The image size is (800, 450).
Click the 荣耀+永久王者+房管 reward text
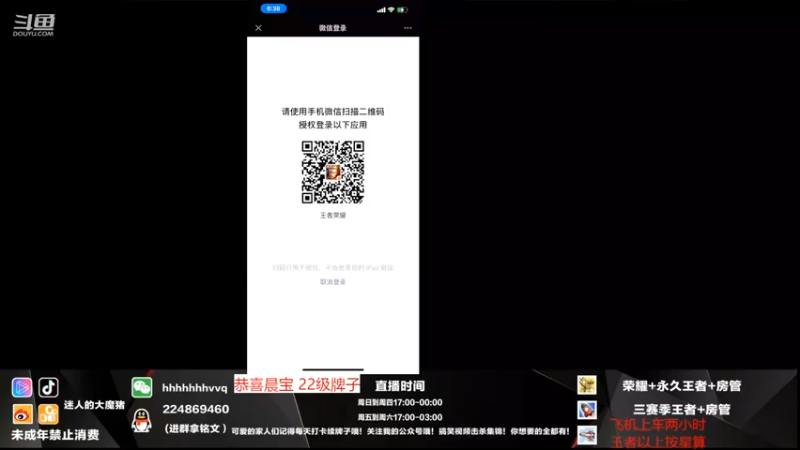(x=681, y=386)
